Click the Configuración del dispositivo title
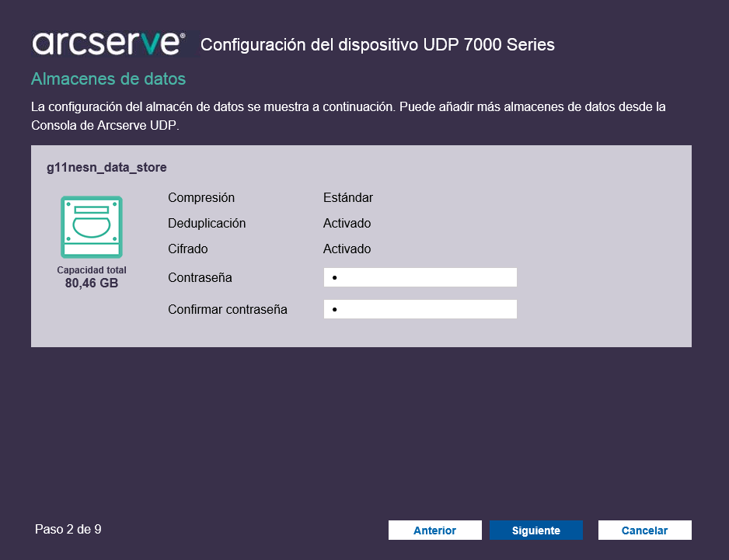 pos(378,44)
